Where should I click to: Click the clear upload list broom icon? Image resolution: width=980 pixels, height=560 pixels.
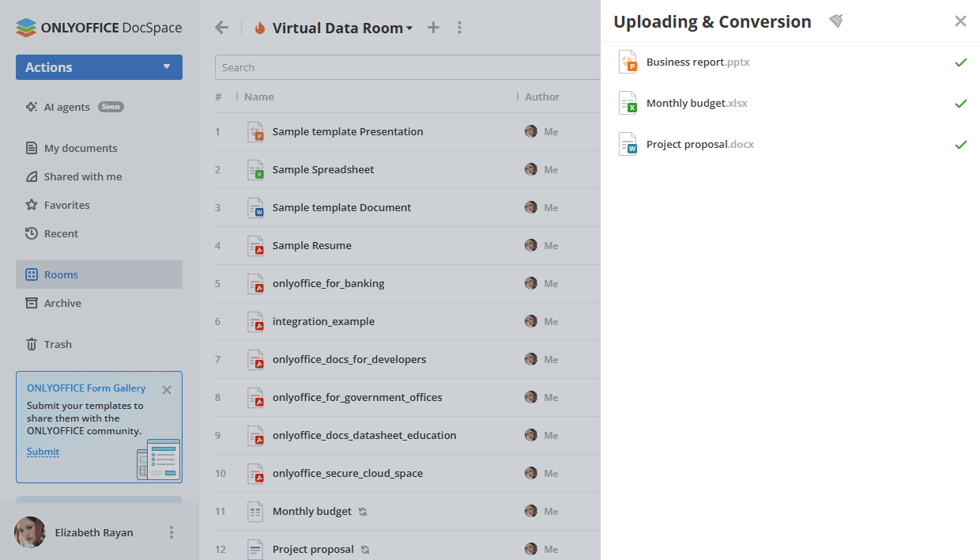click(835, 21)
